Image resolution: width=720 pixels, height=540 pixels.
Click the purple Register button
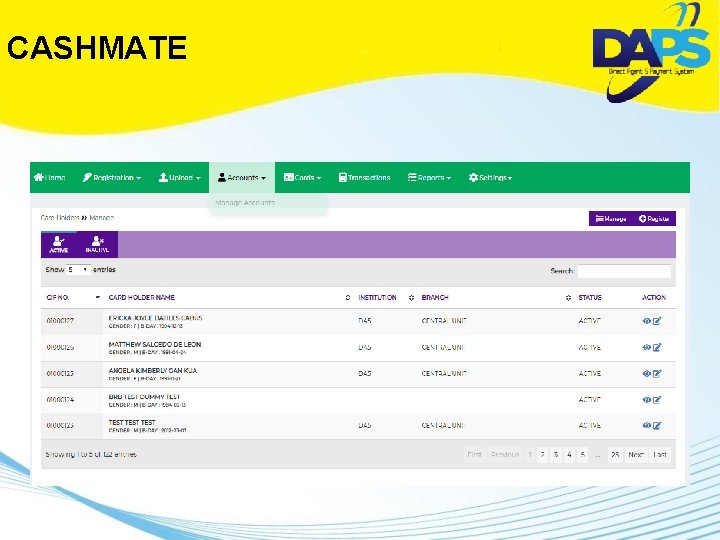(654, 219)
